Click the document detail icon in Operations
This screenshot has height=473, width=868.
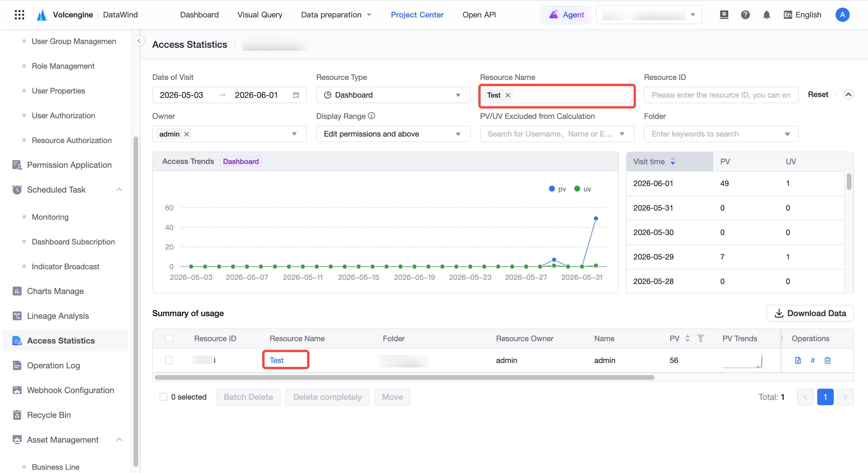click(x=797, y=360)
